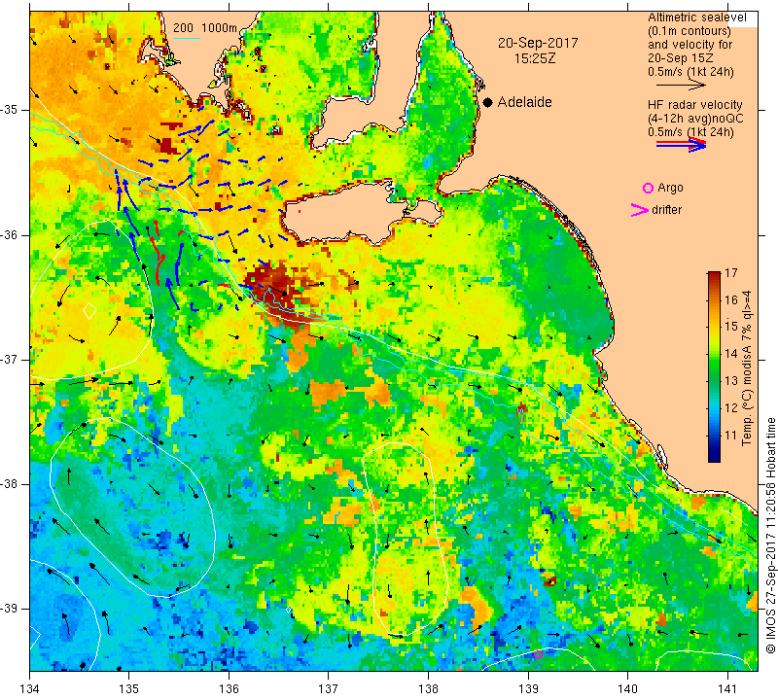
Task: Click the red dot on Kangaroo Island's west end
Action: pyautogui.click(x=300, y=211)
